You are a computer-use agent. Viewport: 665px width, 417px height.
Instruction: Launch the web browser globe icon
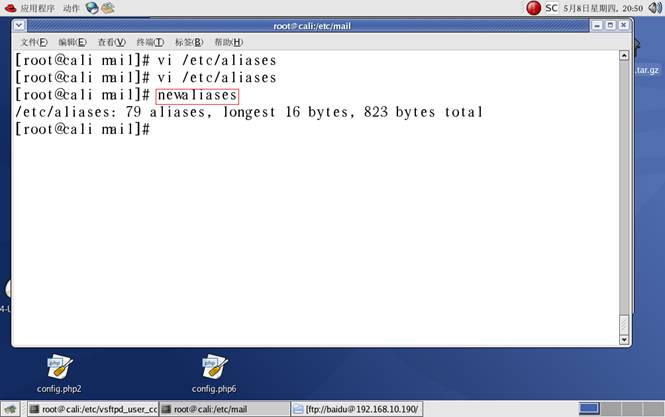(93, 8)
